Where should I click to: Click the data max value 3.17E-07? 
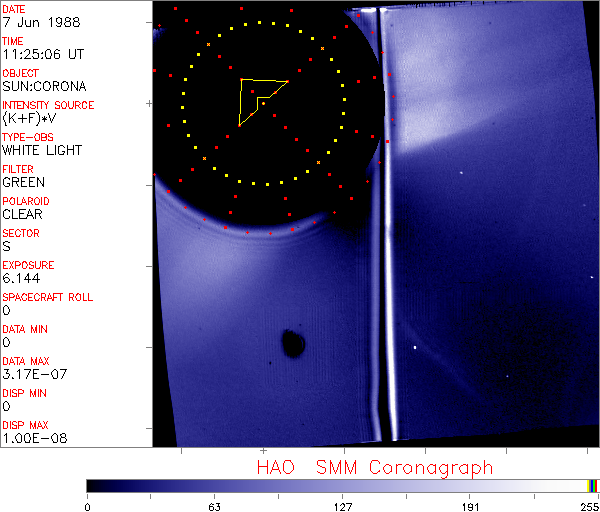(30, 375)
